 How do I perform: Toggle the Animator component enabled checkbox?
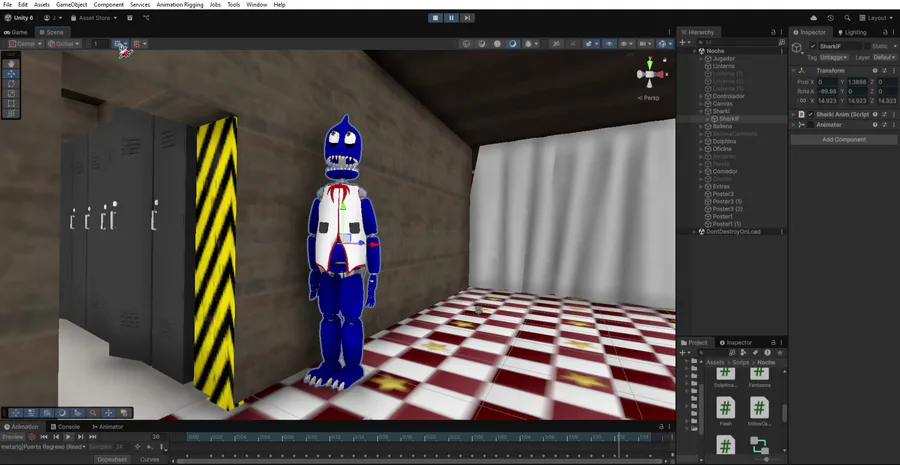(x=810, y=125)
